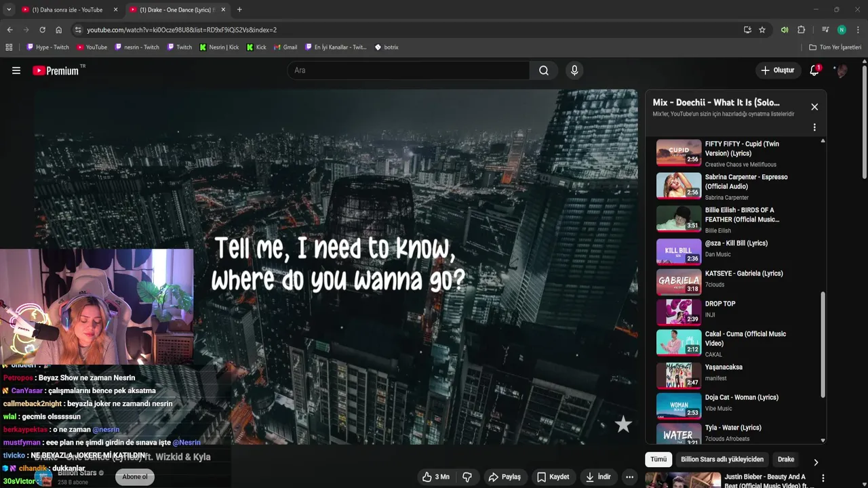Viewport: 868px width, 488px height.
Task: Open Nesrin | Kick bookmark
Action: (219, 47)
